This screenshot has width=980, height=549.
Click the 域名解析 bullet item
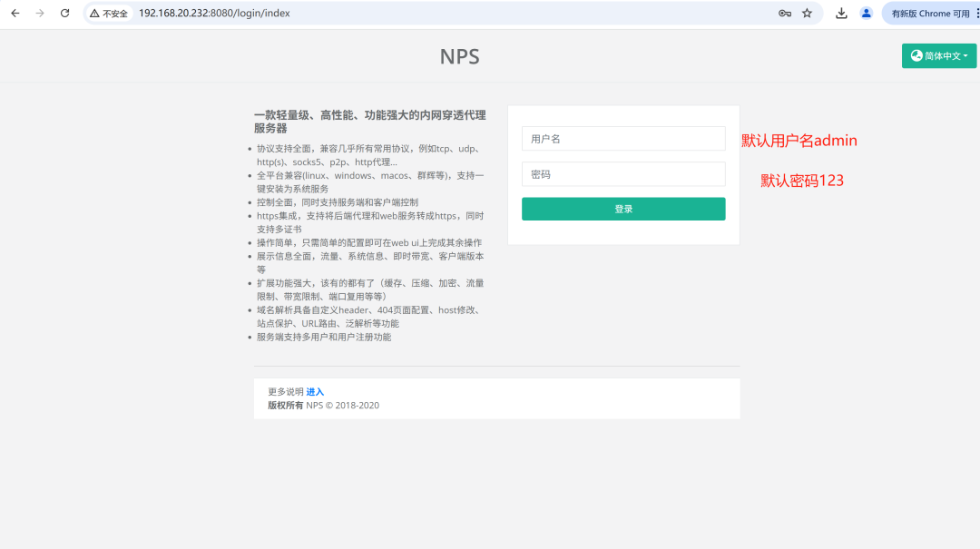point(368,317)
